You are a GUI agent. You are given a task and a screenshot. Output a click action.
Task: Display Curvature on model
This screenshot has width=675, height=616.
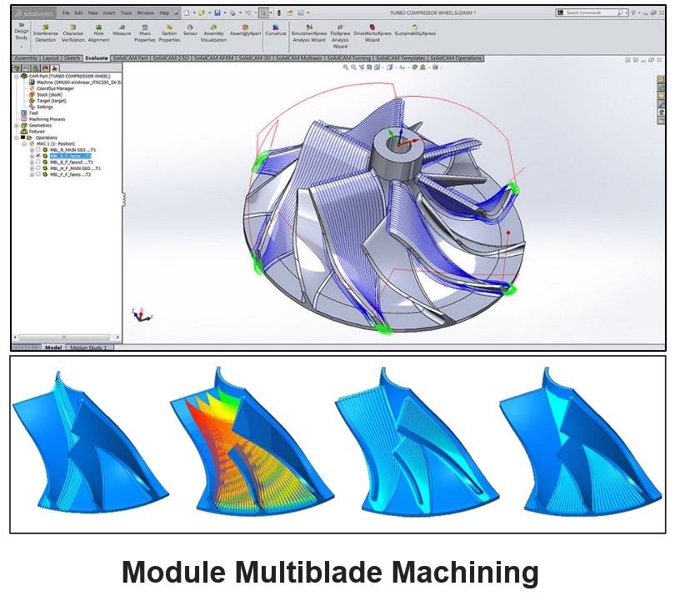[276, 30]
